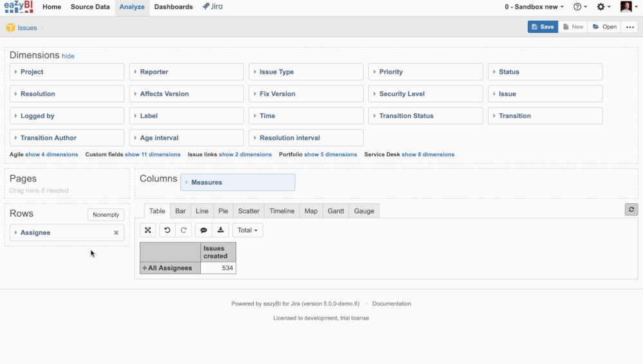Click the Jira link in navbar
The width and height of the screenshot is (643, 364).
click(212, 6)
